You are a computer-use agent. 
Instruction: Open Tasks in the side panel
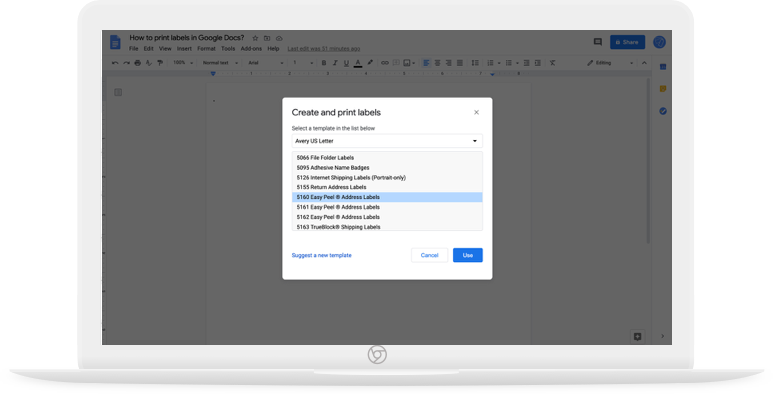point(663,111)
